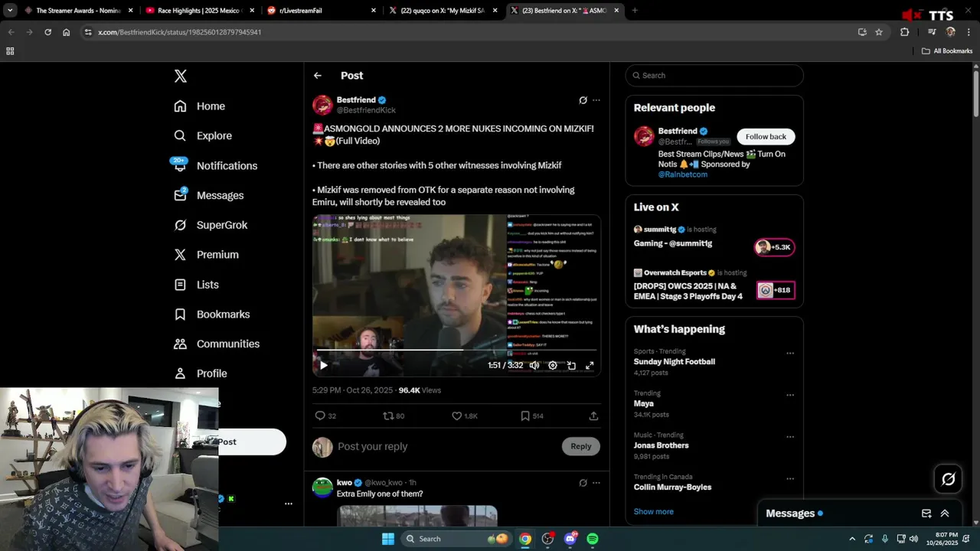Viewport: 980px width, 551px height.
Task: Open the browser extensions menu
Action: pyautogui.click(x=904, y=32)
